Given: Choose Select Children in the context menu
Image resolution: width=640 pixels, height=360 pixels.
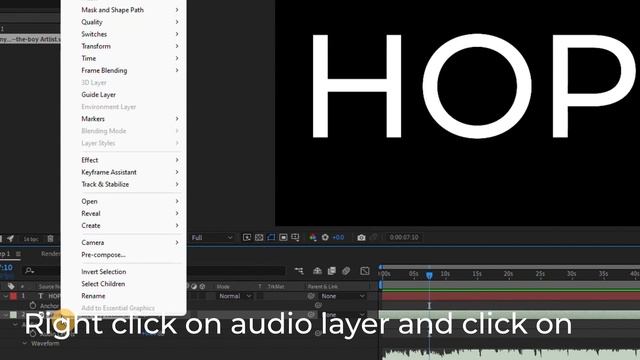Looking at the screenshot, I should [x=124, y=284].
